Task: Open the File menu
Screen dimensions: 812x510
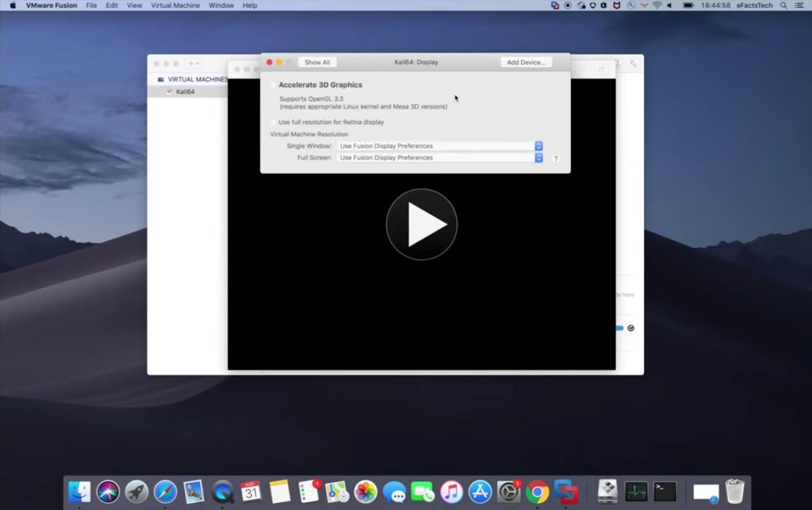Action: point(91,5)
